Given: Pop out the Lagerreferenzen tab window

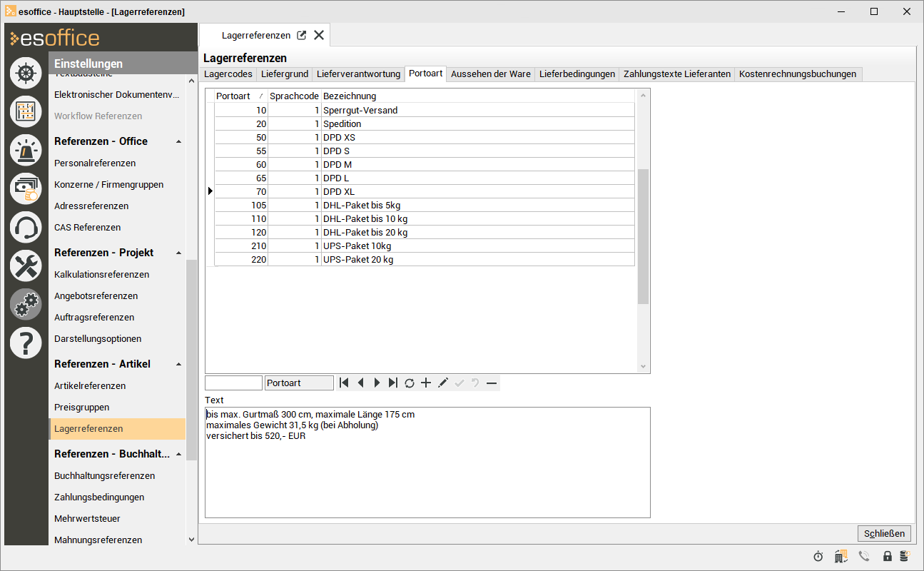Looking at the screenshot, I should tap(302, 35).
